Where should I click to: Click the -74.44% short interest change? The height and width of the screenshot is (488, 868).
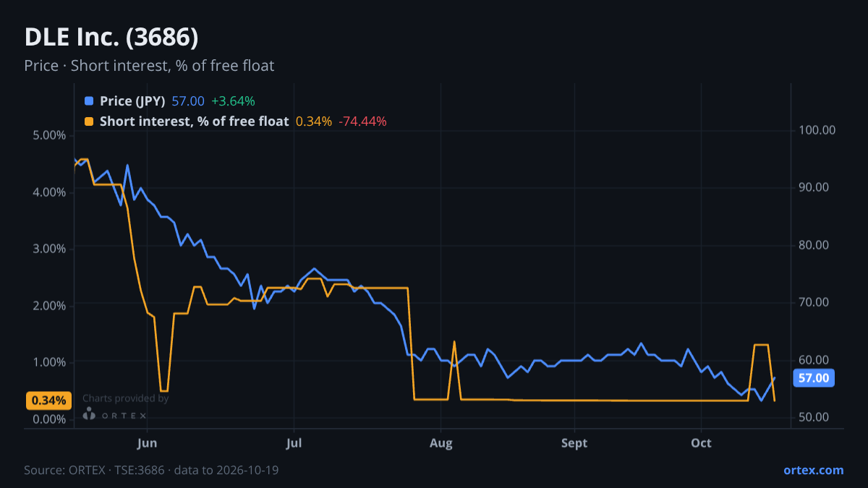click(362, 121)
